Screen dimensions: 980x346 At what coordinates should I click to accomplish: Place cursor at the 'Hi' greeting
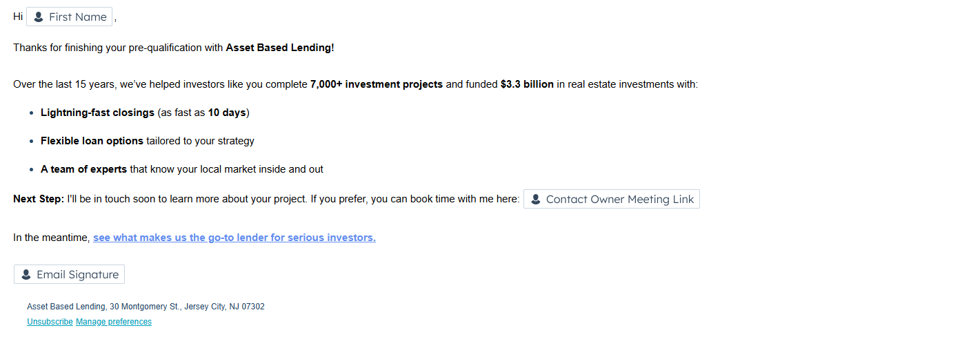click(18, 17)
